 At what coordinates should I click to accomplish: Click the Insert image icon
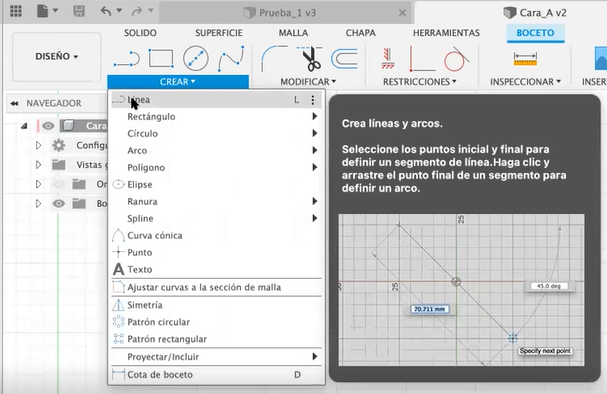point(600,58)
